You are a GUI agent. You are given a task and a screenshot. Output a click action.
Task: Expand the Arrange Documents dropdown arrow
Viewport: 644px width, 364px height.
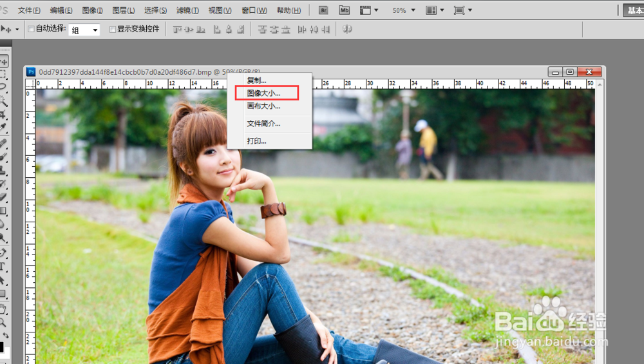click(442, 10)
